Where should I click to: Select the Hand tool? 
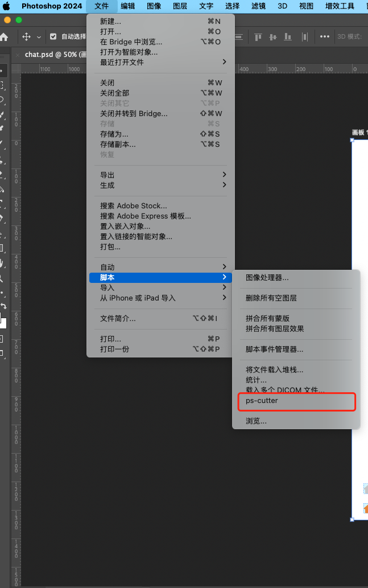pos(2,263)
